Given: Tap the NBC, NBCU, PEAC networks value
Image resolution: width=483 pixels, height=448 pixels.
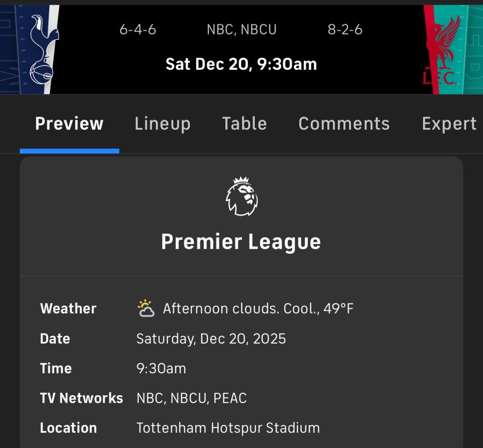Looking at the screenshot, I should (x=192, y=398).
